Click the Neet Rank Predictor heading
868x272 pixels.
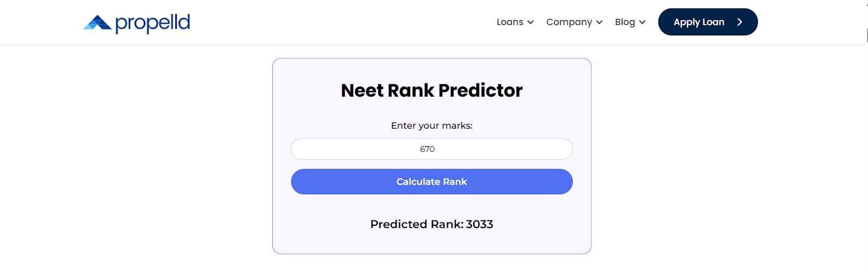click(432, 90)
